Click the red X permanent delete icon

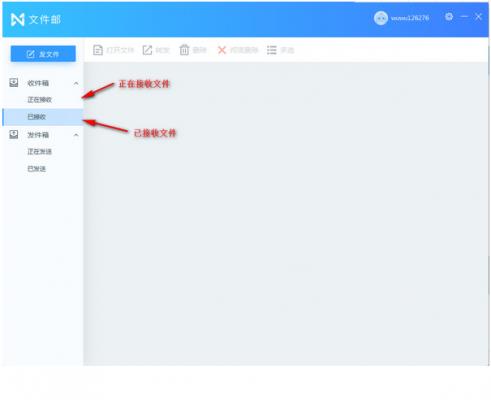[222, 50]
